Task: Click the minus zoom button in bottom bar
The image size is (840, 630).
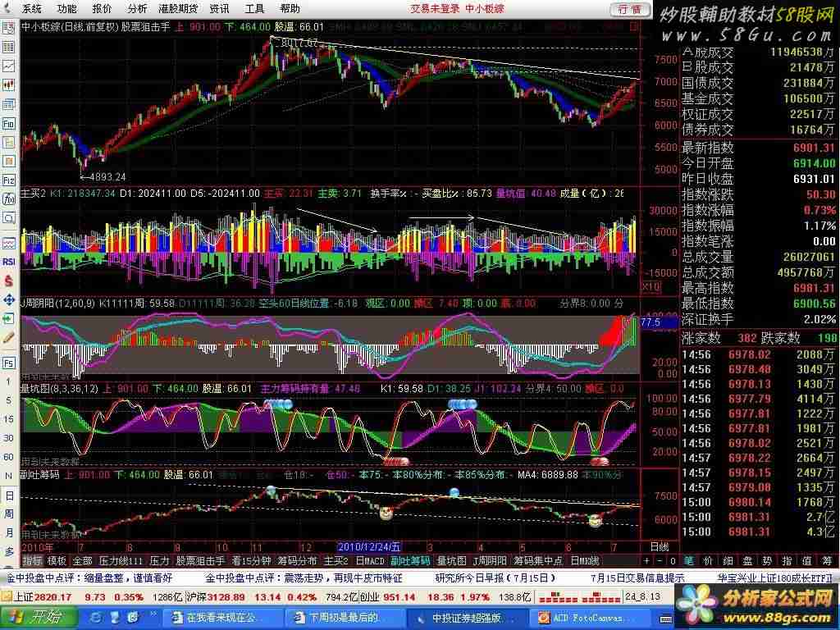Action: point(660,561)
